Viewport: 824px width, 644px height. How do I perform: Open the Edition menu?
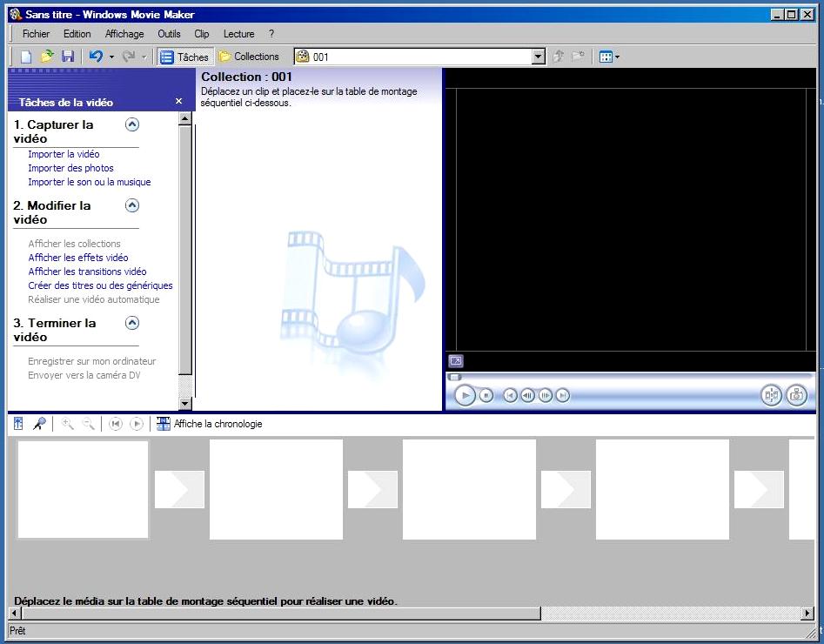pyautogui.click(x=77, y=34)
